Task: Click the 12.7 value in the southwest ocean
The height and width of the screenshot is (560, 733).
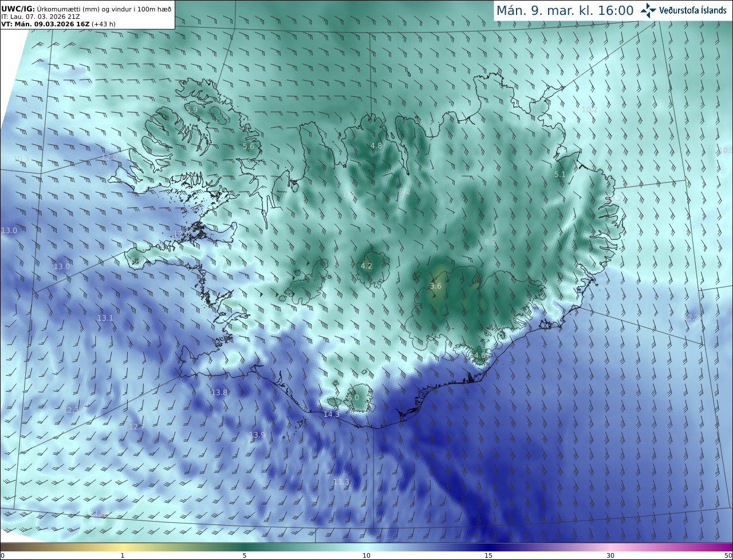Action: click(136, 427)
